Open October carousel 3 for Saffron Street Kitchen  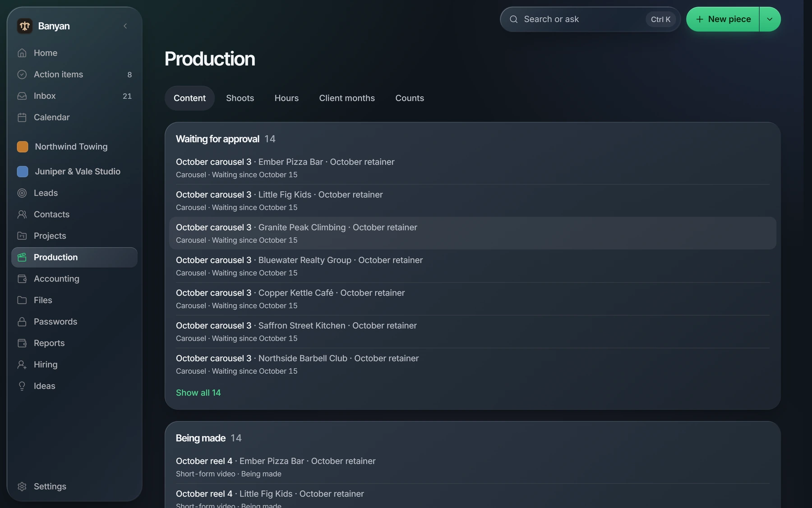point(473,331)
